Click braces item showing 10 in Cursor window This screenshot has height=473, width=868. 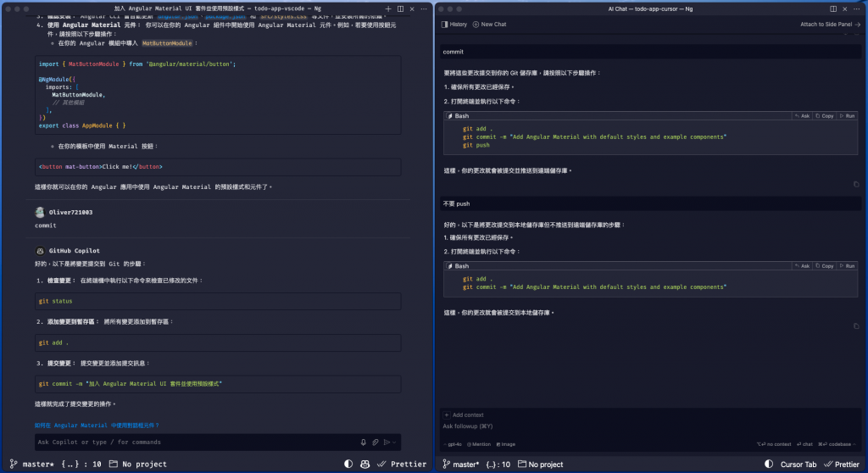point(498,465)
